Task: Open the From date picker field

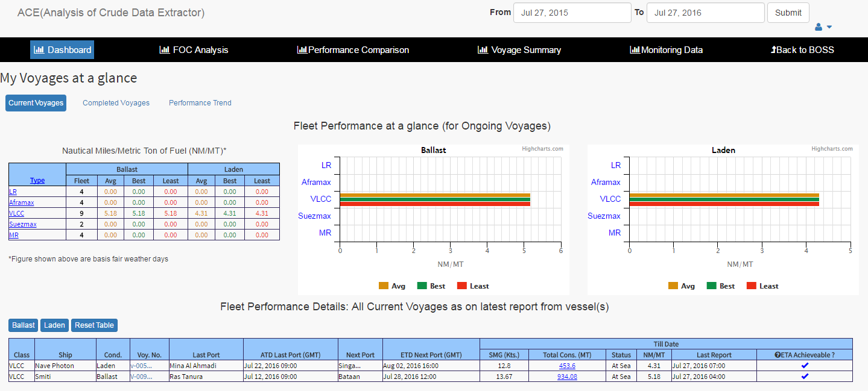Action: [x=572, y=13]
